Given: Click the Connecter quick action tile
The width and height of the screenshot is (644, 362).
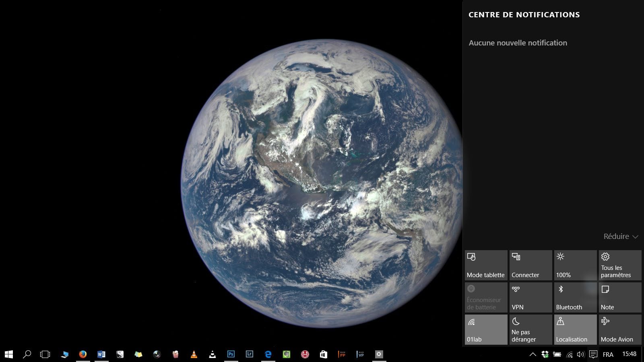Looking at the screenshot, I should [x=530, y=265].
